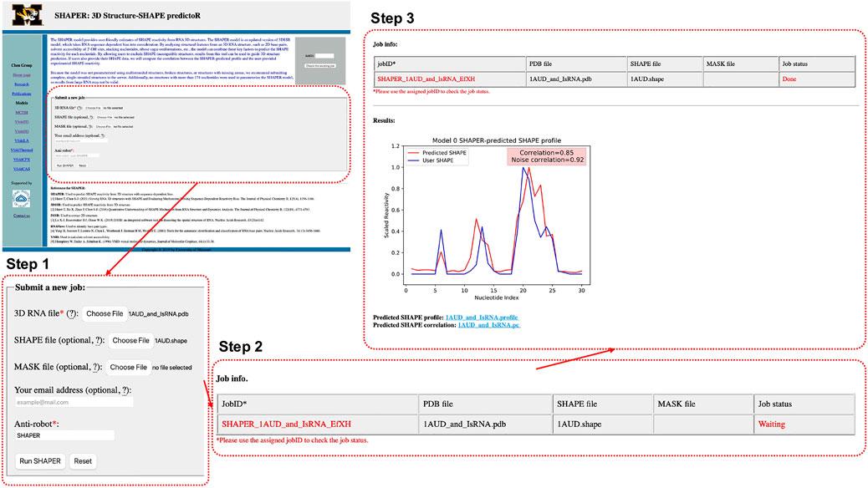Click the User SHAPE legend entry

tap(431, 160)
